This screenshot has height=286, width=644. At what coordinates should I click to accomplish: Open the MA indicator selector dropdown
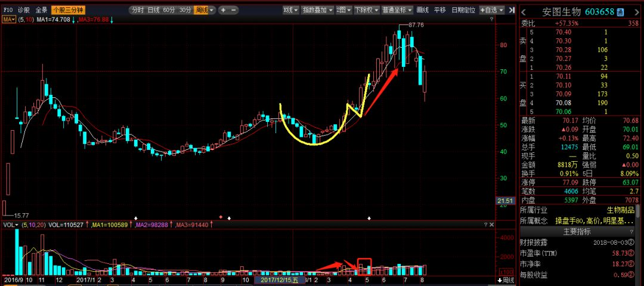9,19
